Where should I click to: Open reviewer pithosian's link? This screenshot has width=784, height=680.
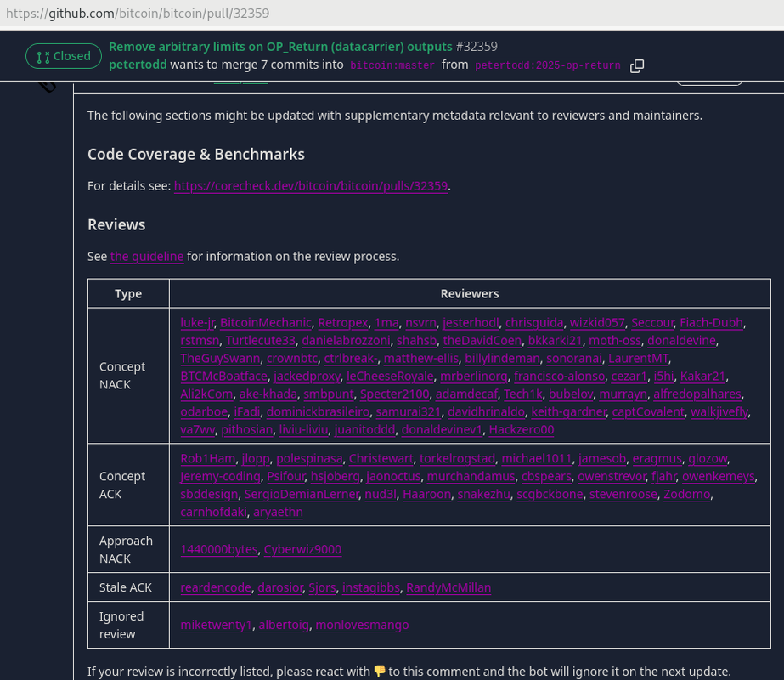(247, 430)
